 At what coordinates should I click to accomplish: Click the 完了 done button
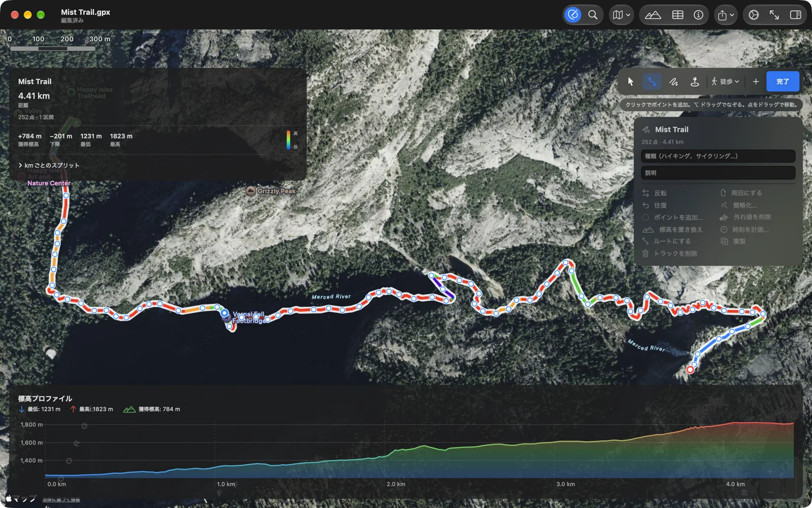click(x=783, y=81)
